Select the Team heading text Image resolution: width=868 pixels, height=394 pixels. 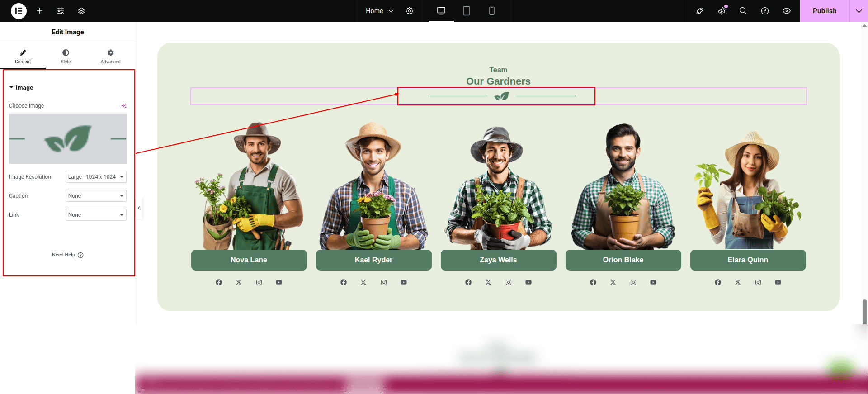[498, 70]
